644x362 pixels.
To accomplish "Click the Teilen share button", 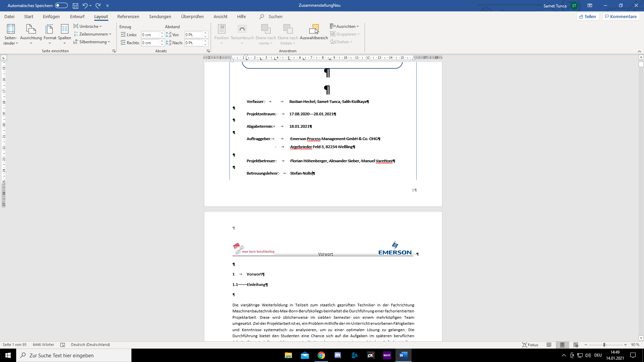I will [x=588, y=16].
